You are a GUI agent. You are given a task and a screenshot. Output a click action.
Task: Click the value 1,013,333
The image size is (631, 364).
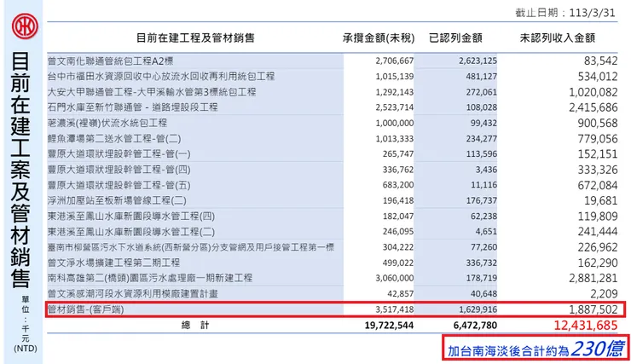[394, 138]
